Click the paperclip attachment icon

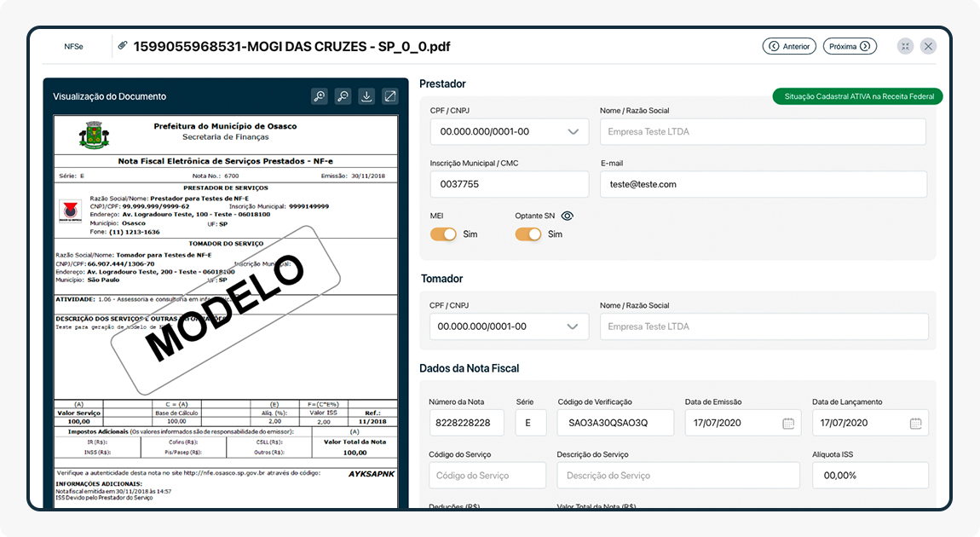coord(123,46)
